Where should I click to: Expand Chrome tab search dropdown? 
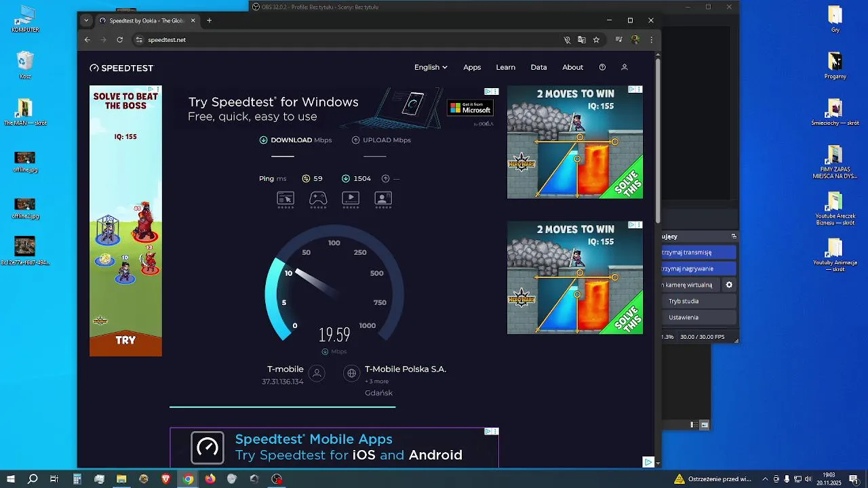point(86,20)
